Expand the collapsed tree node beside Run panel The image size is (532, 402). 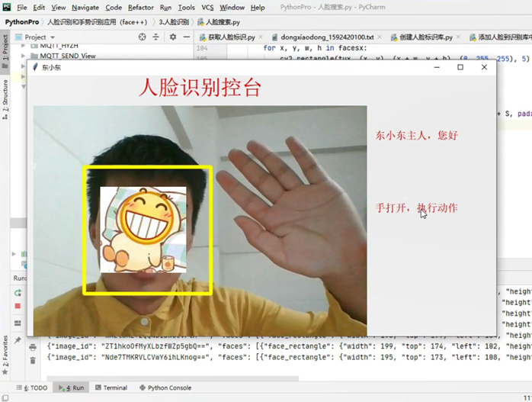click(14, 253)
